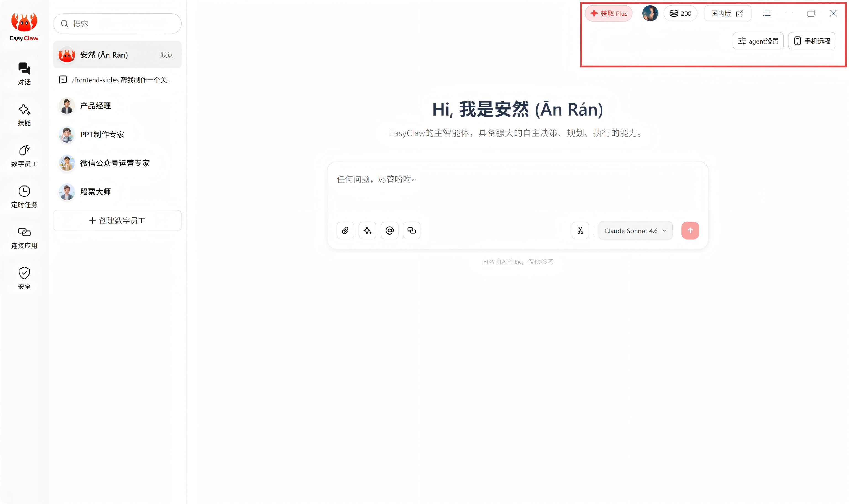Screen dimensions: 849x504
Task: Click the @ mention icon
Action: [389, 231]
